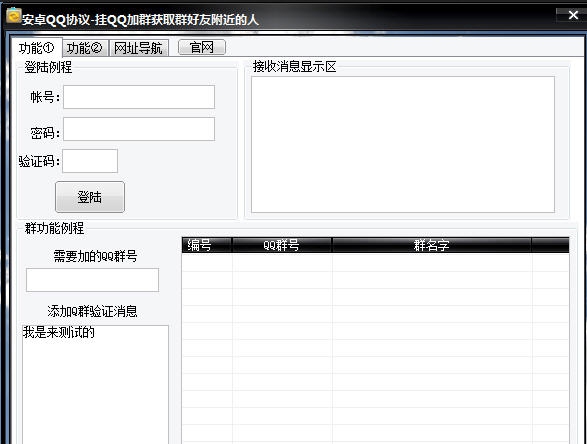Click the QQ群号 to join input field
587x444 pixels.
pyautogui.click(x=92, y=280)
